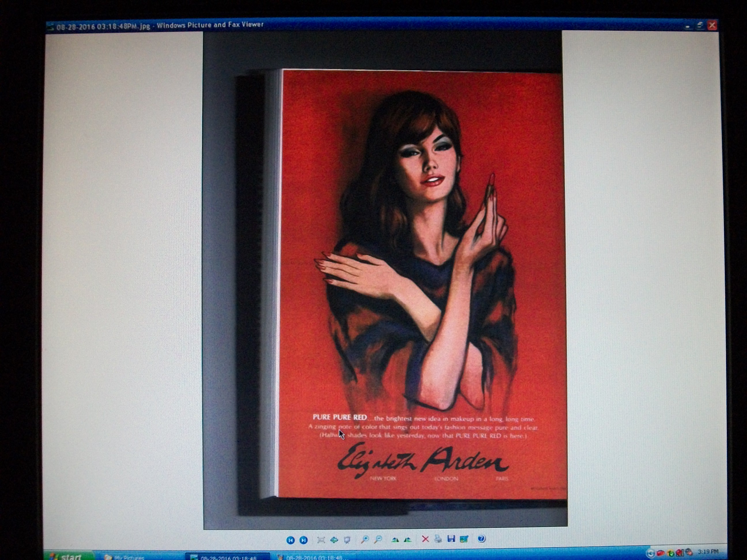This screenshot has height=560, width=747.
Task: Close the Picture and Fax Viewer
Action: tap(712, 25)
